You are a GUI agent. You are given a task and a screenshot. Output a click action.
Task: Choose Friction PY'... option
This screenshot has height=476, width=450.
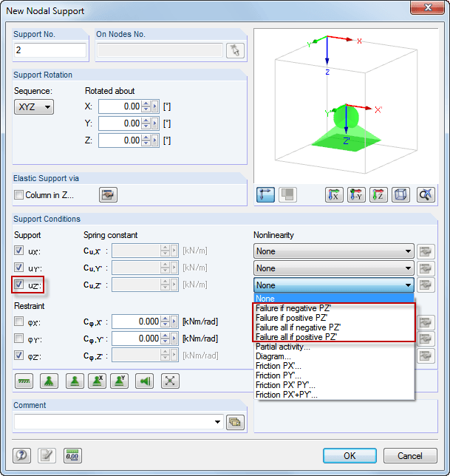(334, 375)
